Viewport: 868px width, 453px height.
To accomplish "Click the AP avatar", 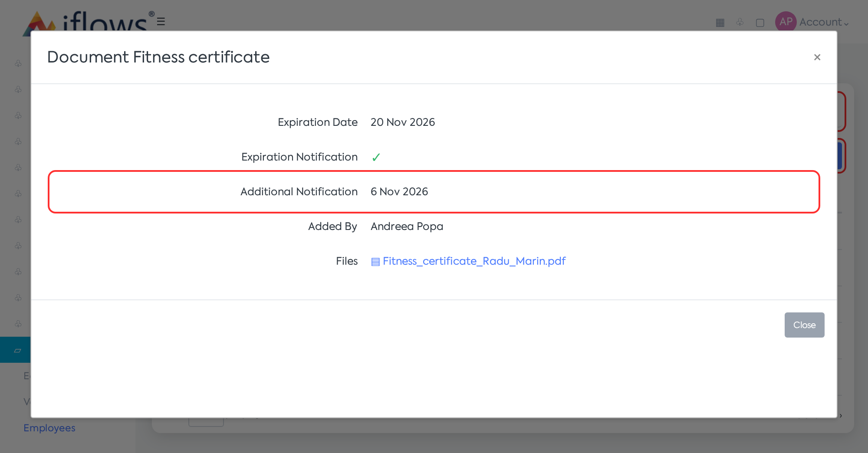I will click(x=786, y=22).
